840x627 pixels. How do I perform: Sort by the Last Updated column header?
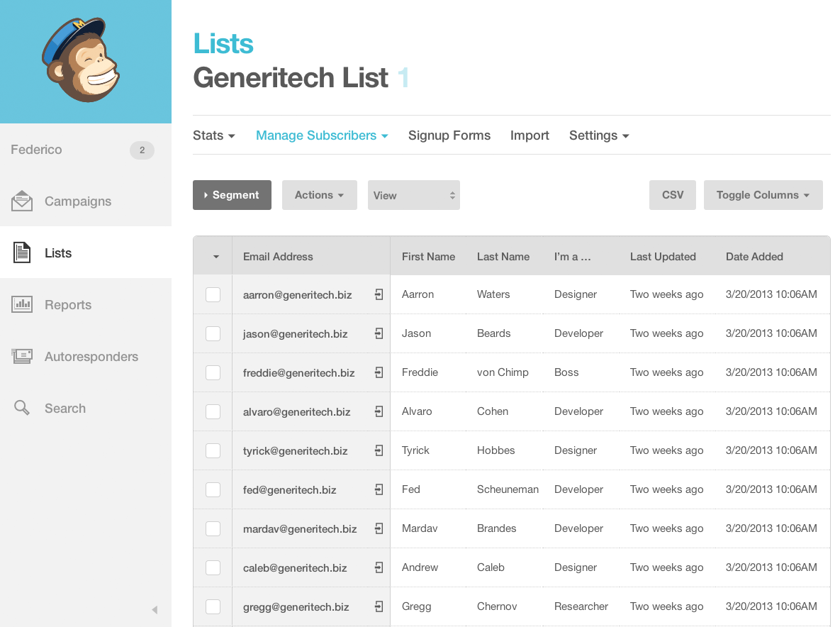tap(663, 257)
